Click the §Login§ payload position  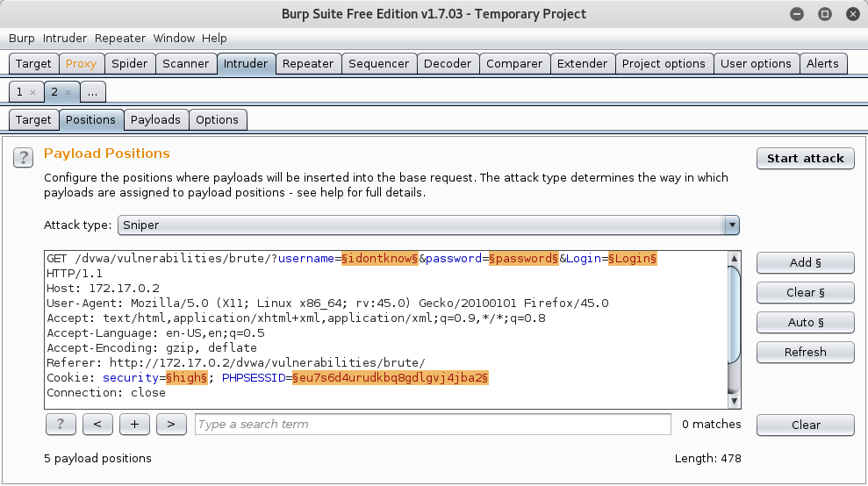(633, 259)
